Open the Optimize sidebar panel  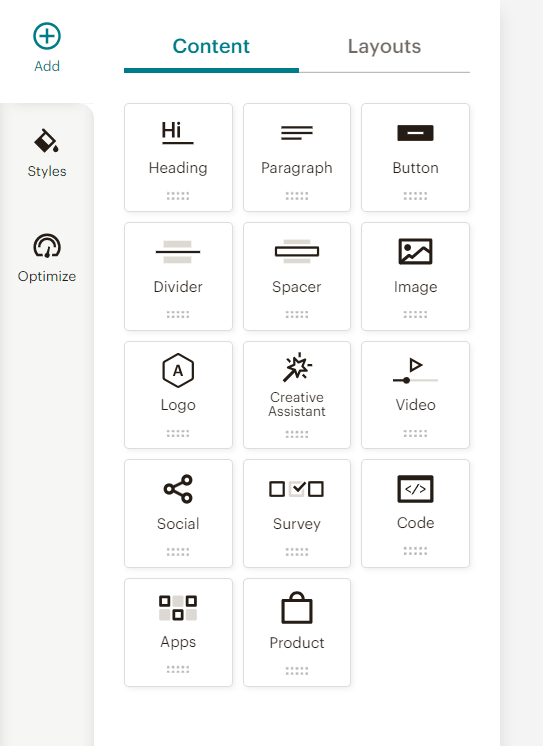[47, 258]
